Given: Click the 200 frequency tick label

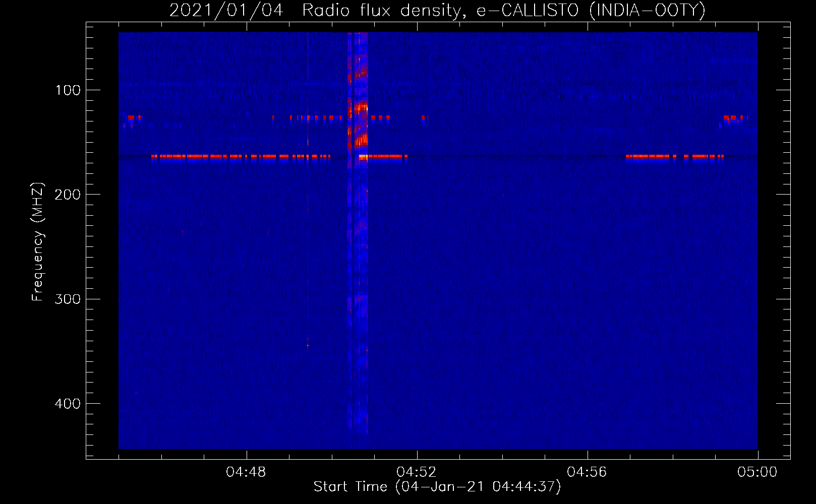Looking at the screenshot, I should (x=68, y=195).
